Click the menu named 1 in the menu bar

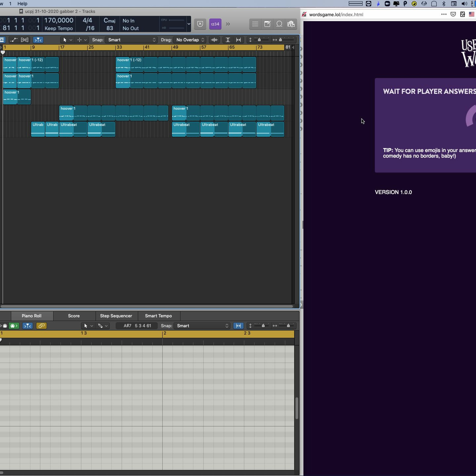(10, 3)
